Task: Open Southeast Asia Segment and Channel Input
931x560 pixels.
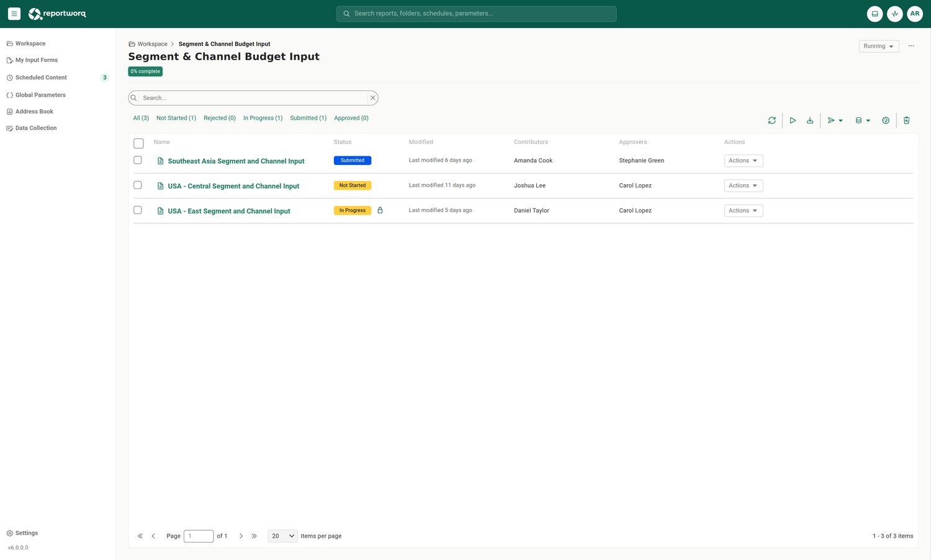Action: tap(236, 161)
